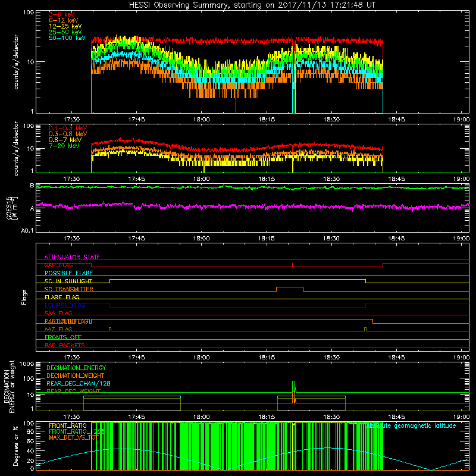Select the FLARE_FLAG label
Viewport: 476px width, 476px height.
tap(62, 297)
